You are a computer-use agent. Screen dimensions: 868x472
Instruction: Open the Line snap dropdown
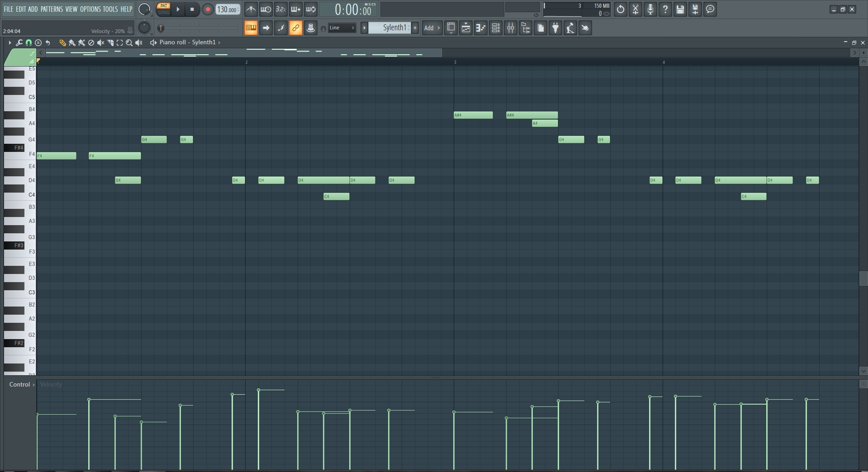[x=342, y=28]
